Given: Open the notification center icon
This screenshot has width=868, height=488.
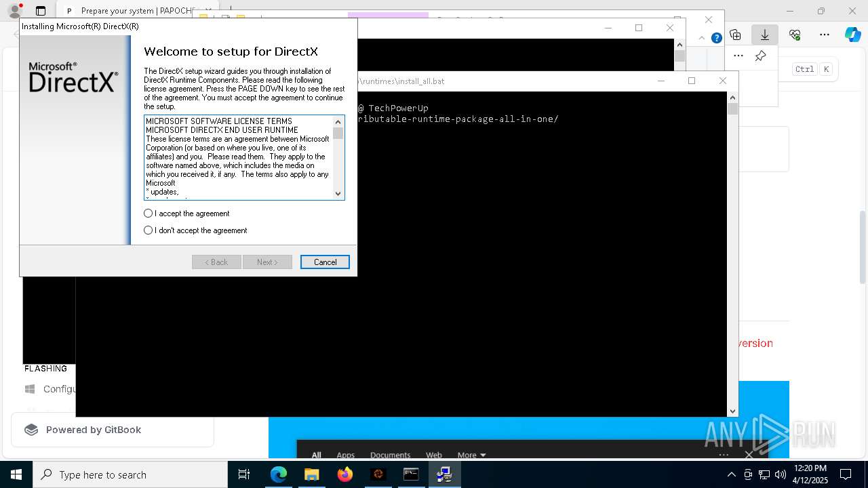Looking at the screenshot, I should tap(846, 474).
